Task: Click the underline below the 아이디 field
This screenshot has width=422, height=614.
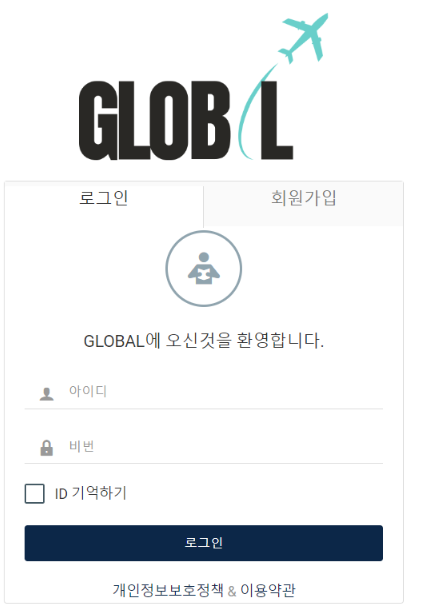Action: tap(204, 408)
